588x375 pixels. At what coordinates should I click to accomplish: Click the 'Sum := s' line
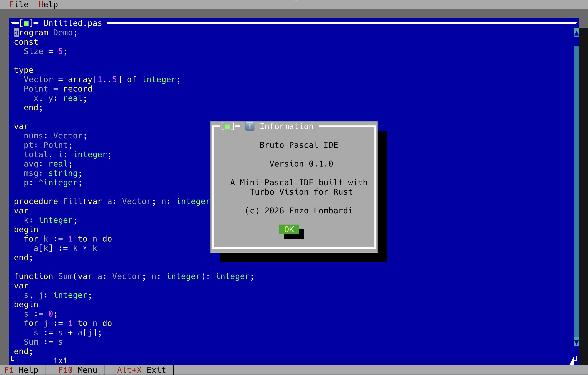pos(43,342)
